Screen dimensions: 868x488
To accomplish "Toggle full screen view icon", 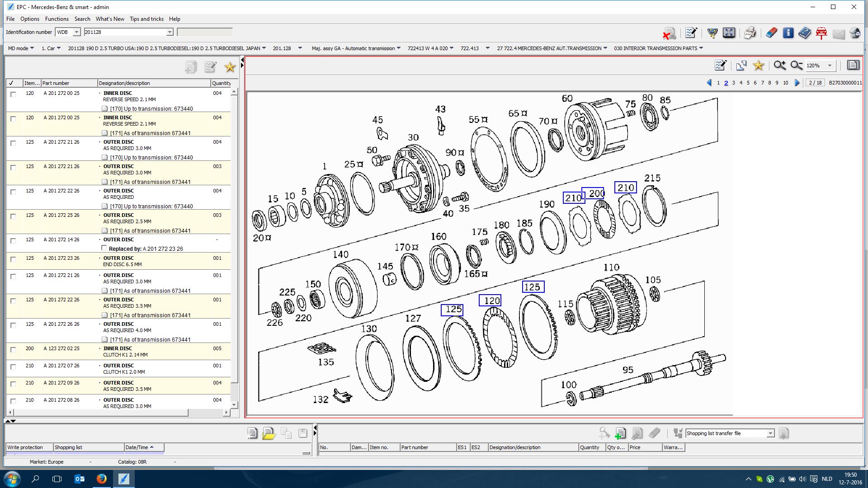I will [x=729, y=33].
